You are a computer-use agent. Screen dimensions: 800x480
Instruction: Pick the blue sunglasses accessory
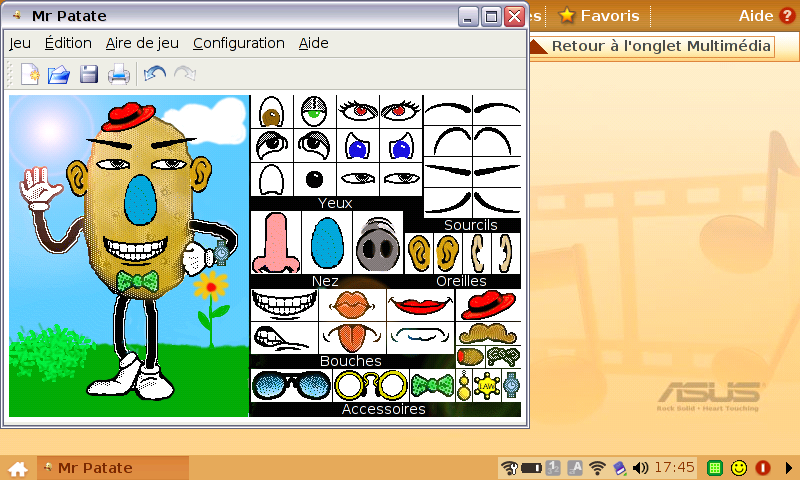pyautogui.click(x=291, y=385)
